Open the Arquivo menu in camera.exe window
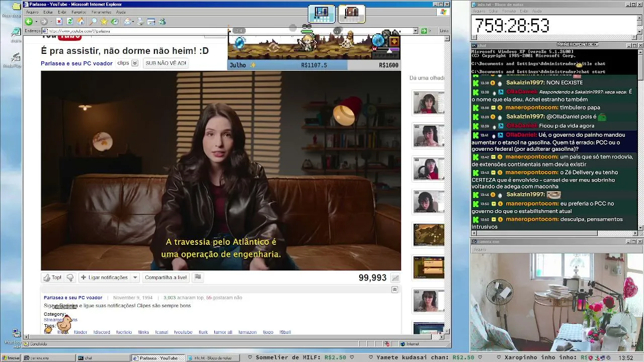The height and width of the screenshot is (362, 644). (479, 249)
